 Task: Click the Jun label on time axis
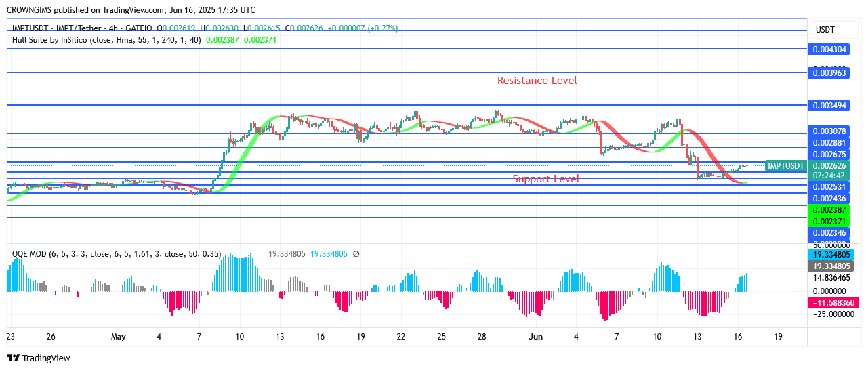(x=536, y=337)
